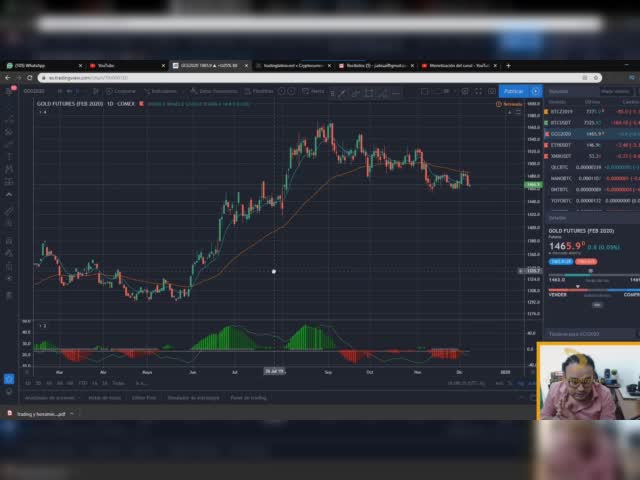This screenshot has height=480, width=640.
Task: Expand the lower indicator pane legend arrow
Action: click(42, 326)
